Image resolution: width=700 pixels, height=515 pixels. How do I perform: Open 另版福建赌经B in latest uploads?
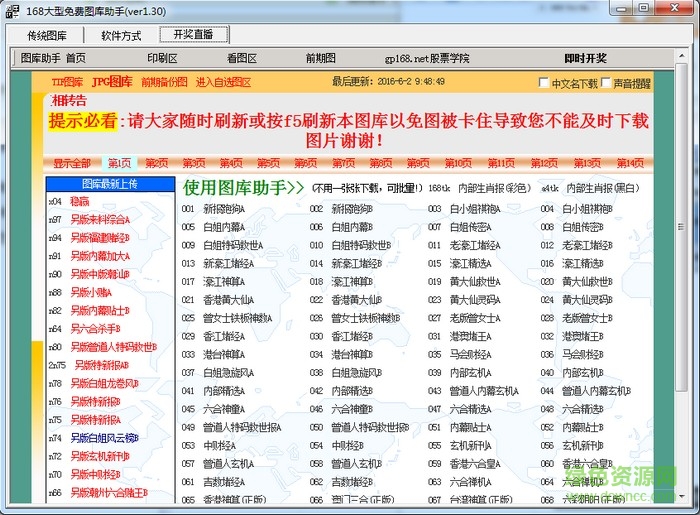tap(100, 238)
